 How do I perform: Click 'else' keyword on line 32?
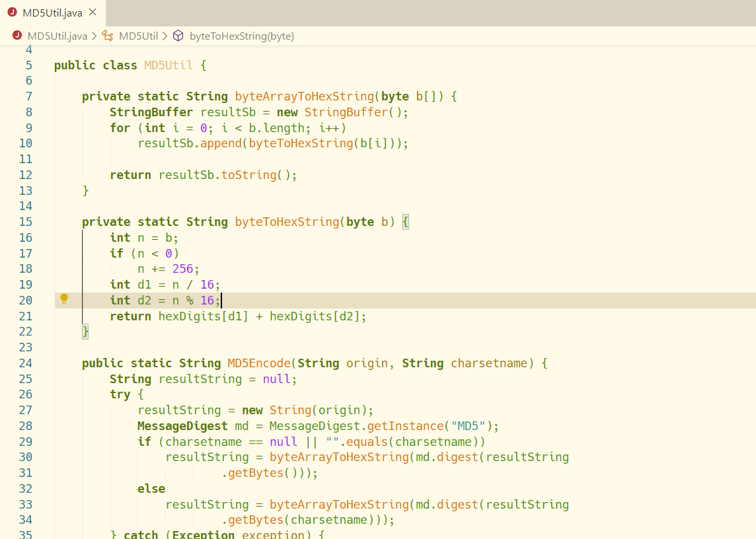coord(151,488)
